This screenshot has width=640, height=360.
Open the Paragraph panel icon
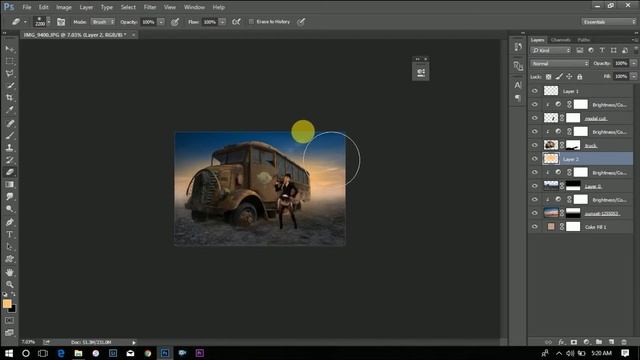[518, 98]
